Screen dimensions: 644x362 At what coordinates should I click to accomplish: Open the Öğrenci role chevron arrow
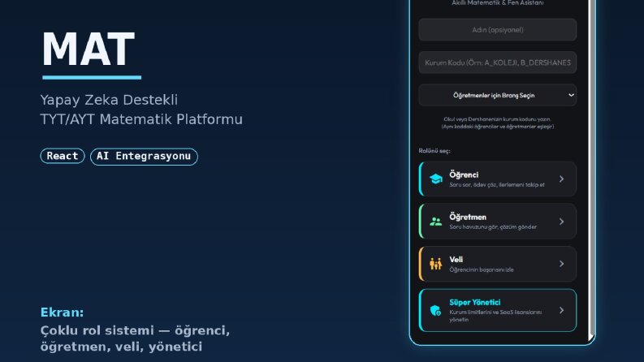point(561,179)
